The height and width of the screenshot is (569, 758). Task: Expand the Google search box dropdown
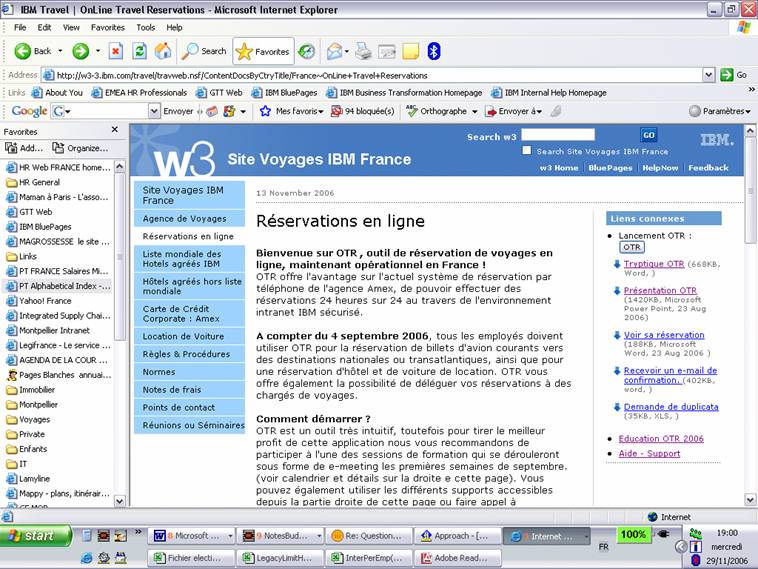[x=154, y=111]
